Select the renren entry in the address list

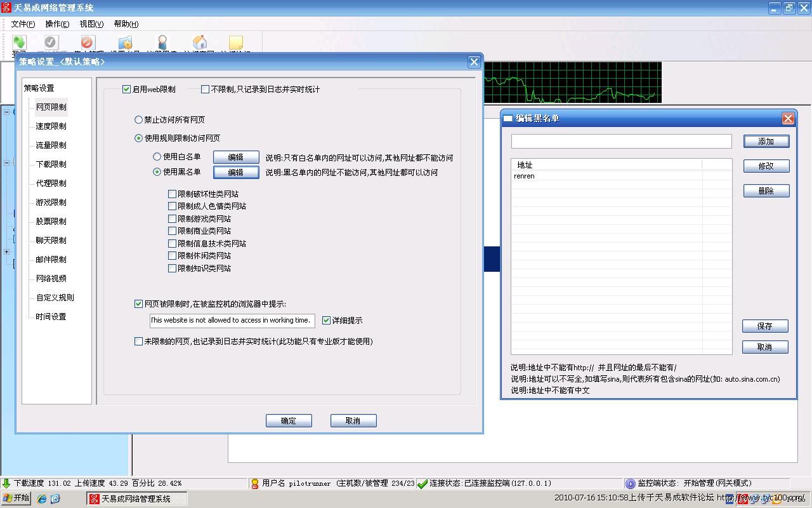click(525, 177)
